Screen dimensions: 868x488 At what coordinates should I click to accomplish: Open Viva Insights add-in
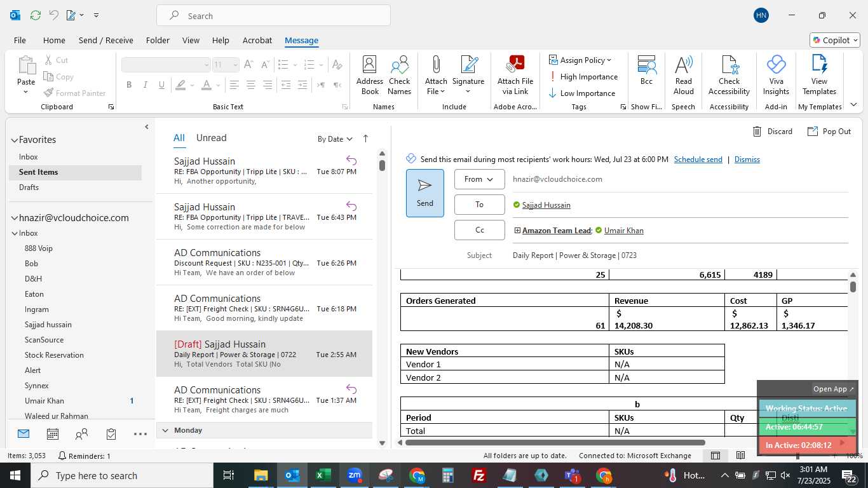(x=776, y=75)
